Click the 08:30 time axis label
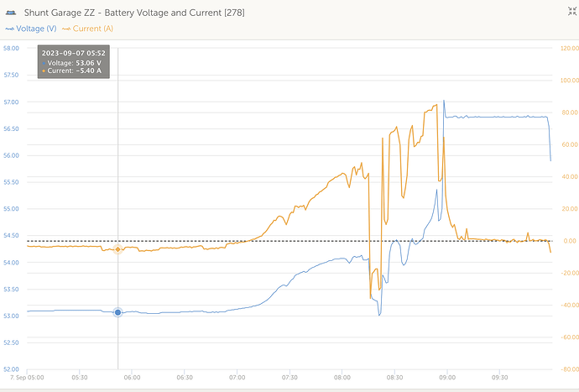Image resolution: width=579 pixels, height=392 pixels. [394, 378]
